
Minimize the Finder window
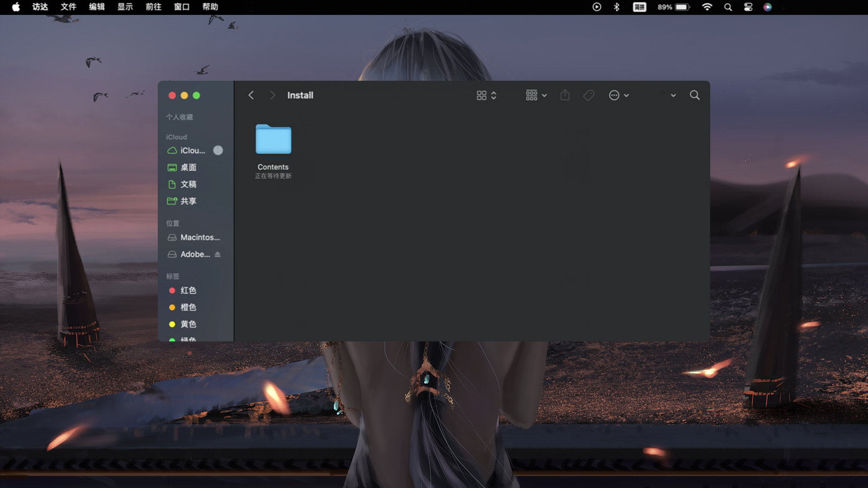pyautogui.click(x=184, y=95)
